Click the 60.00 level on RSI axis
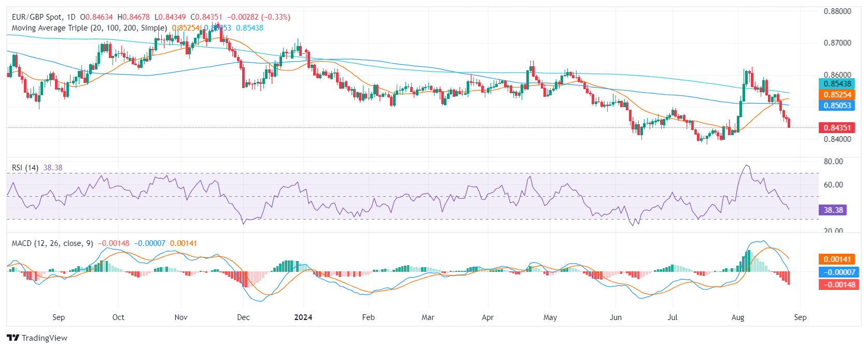The height and width of the screenshot is (349, 868). (833, 185)
